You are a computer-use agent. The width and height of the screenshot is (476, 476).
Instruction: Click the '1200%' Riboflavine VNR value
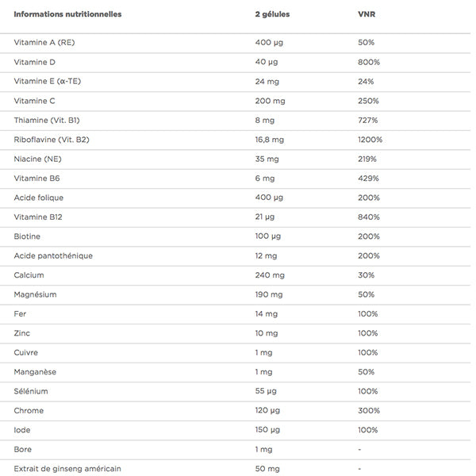(x=370, y=140)
